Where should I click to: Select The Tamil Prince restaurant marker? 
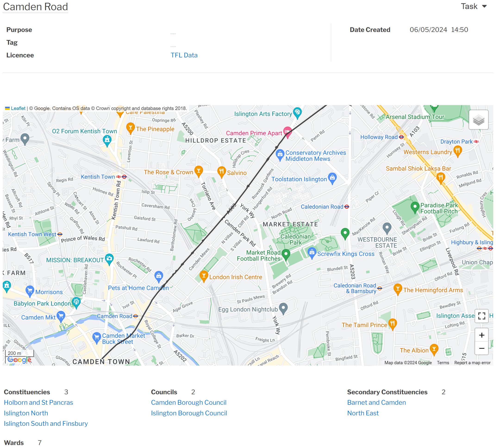392,324
